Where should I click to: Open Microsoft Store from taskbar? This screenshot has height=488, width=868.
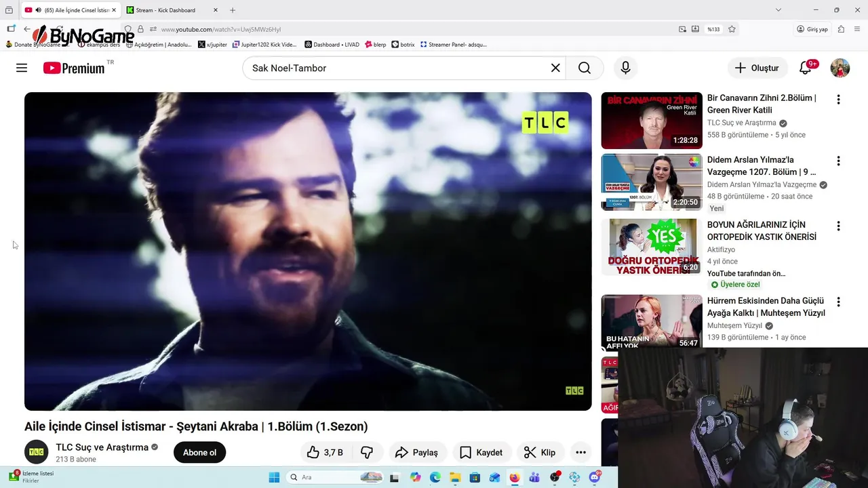[x=475, y=477]
